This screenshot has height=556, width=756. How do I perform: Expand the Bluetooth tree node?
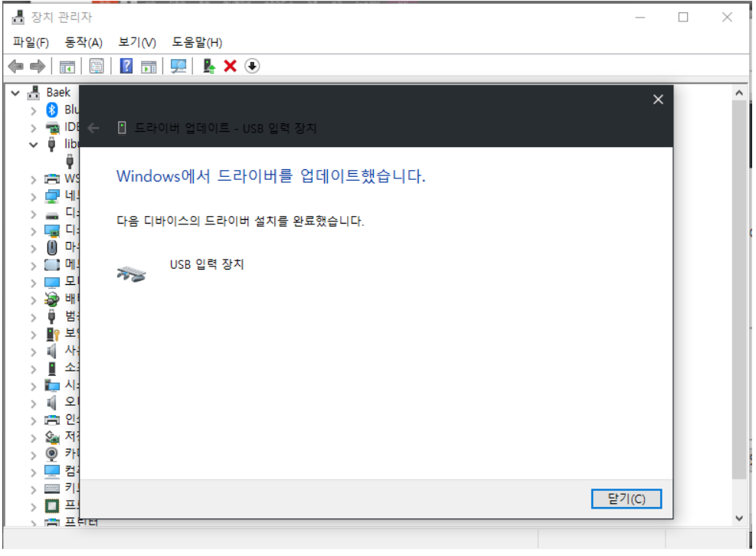[35, 109]
